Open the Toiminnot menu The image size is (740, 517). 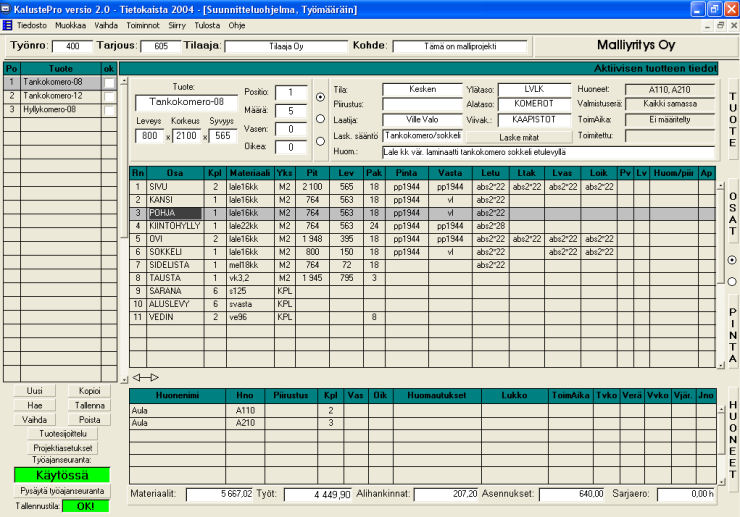point(143,24)
